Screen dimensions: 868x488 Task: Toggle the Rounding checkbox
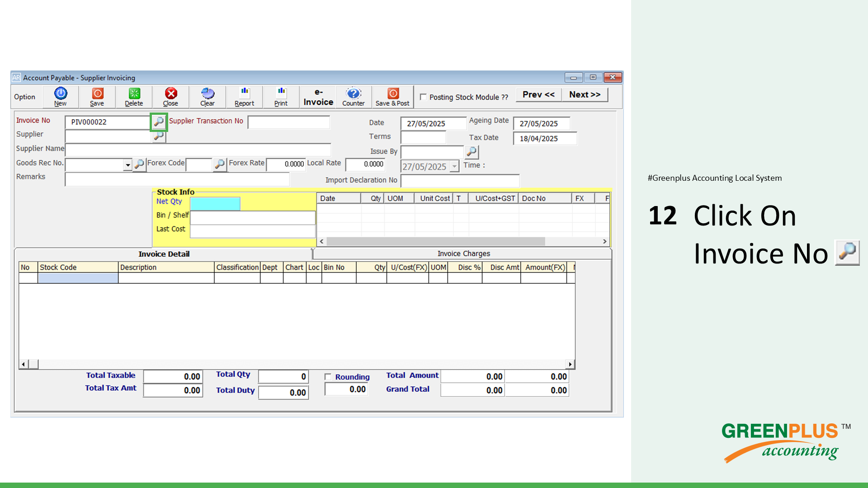pos(328,377)
